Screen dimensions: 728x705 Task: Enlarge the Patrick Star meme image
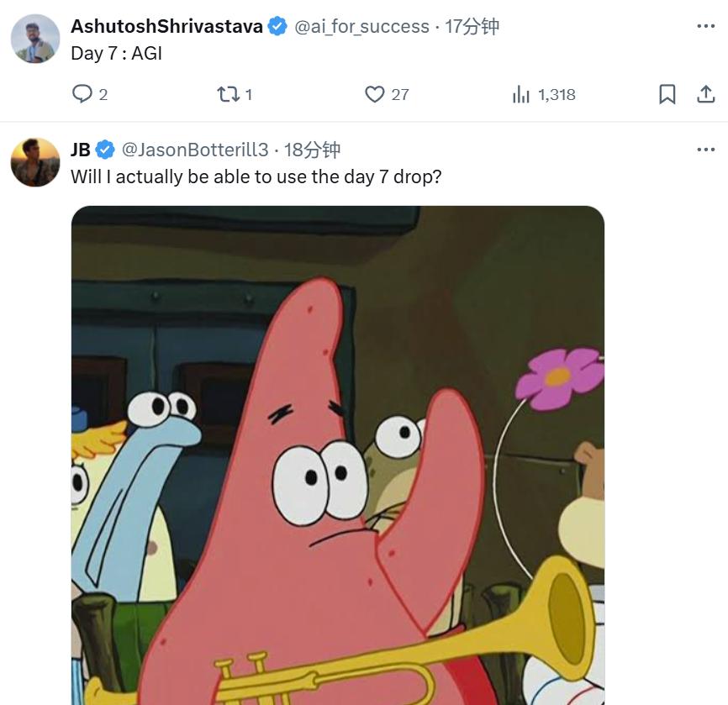point(338,454)
